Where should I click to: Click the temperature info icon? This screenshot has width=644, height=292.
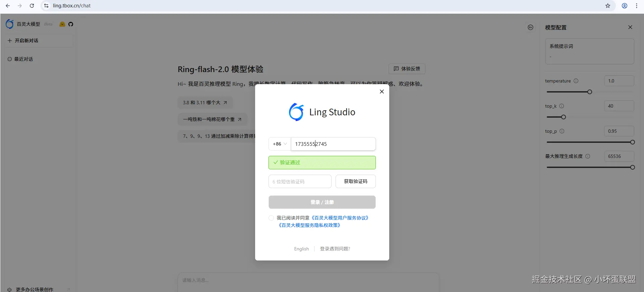pyautogui.click(x=576, y=81)
